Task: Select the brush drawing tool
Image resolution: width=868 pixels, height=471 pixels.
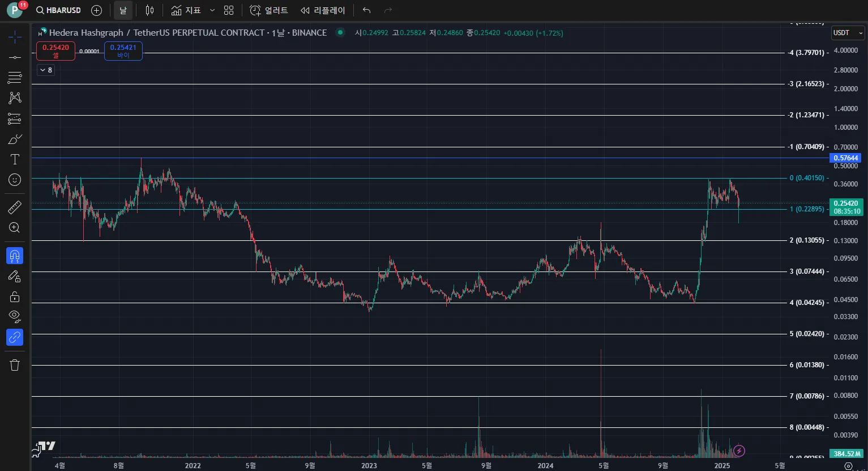Action: pos(15,139)
